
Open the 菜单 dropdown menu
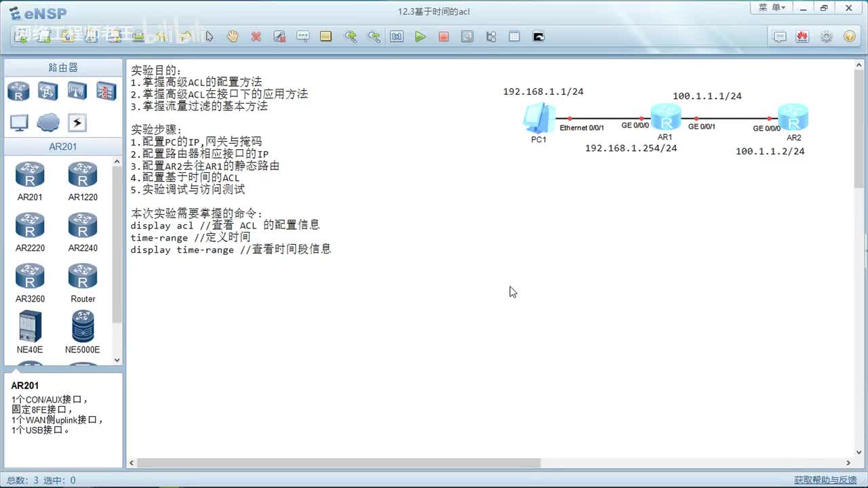click(772, 7)
